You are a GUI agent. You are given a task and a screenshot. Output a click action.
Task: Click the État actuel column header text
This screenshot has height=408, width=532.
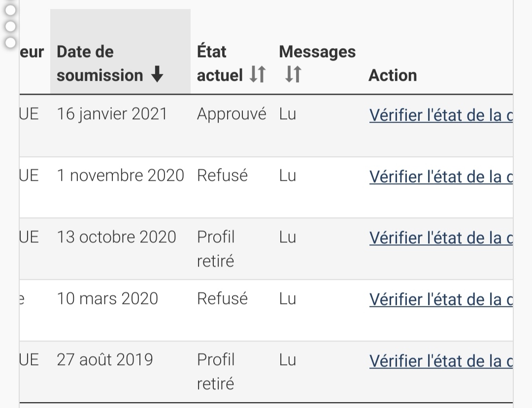point(220,64)
